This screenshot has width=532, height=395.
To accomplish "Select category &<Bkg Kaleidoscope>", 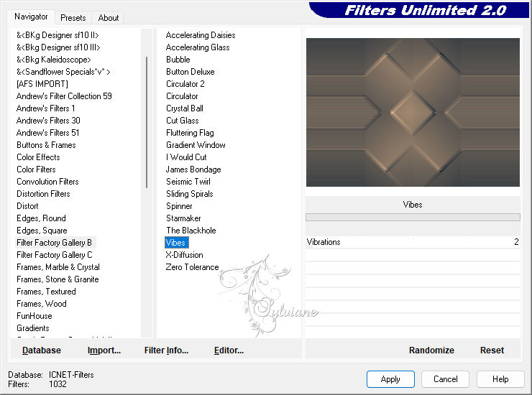I will tap(54, 60).
